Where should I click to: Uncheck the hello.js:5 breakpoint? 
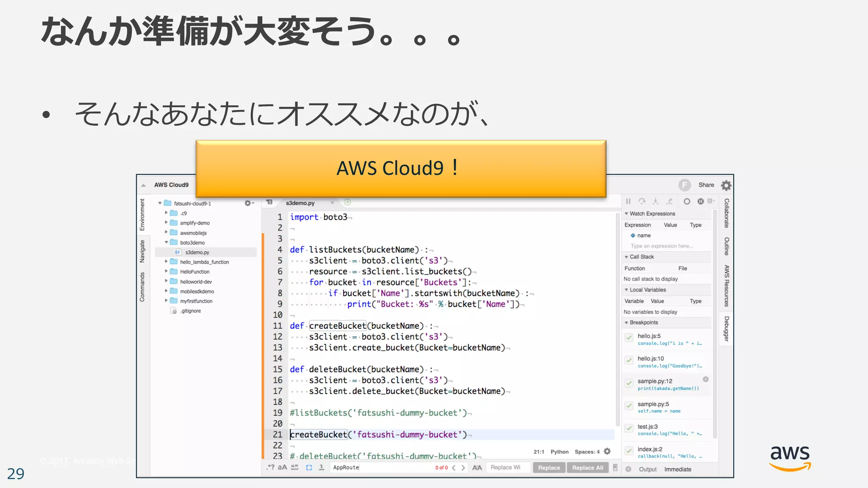(x=629, y=338)
